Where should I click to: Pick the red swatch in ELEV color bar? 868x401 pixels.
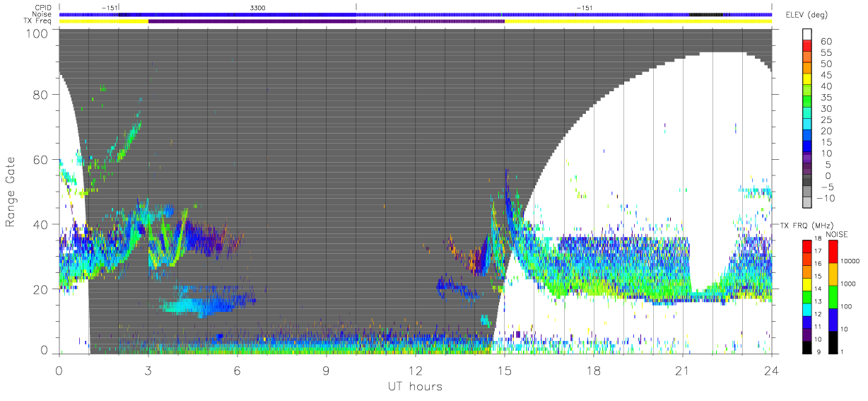(x=807, y=47)
